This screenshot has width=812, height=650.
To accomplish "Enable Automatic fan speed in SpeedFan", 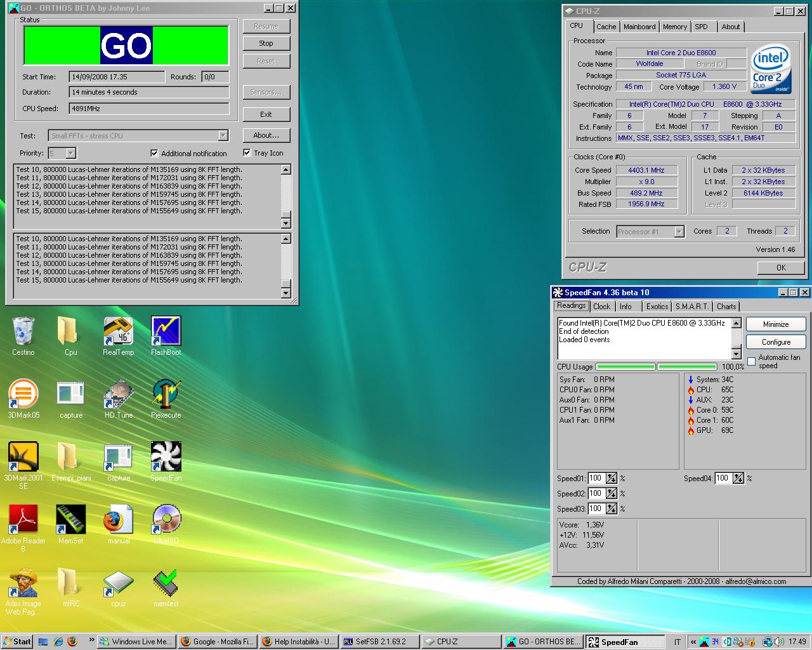I will pyautogui.click(x=752, y=361).
